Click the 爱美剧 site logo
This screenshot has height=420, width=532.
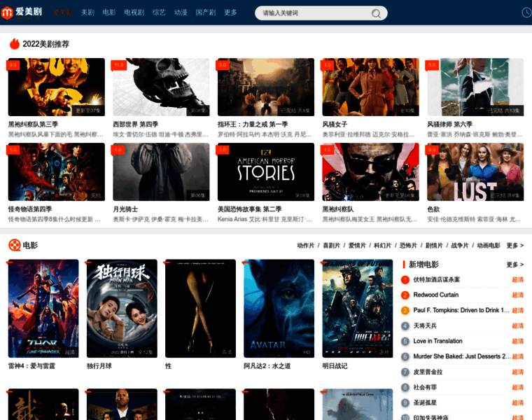(x=22, y=13)
